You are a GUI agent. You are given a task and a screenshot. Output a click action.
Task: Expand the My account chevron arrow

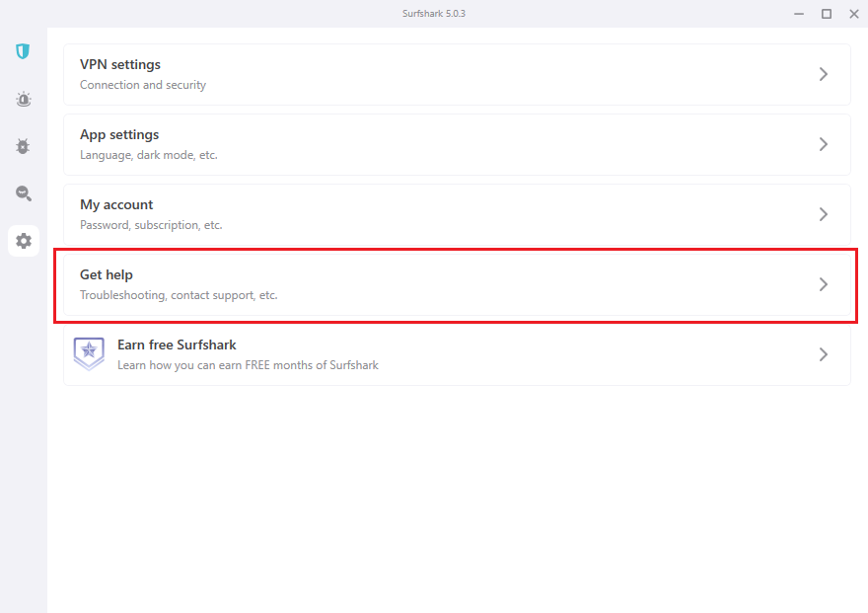click(824, 214)
